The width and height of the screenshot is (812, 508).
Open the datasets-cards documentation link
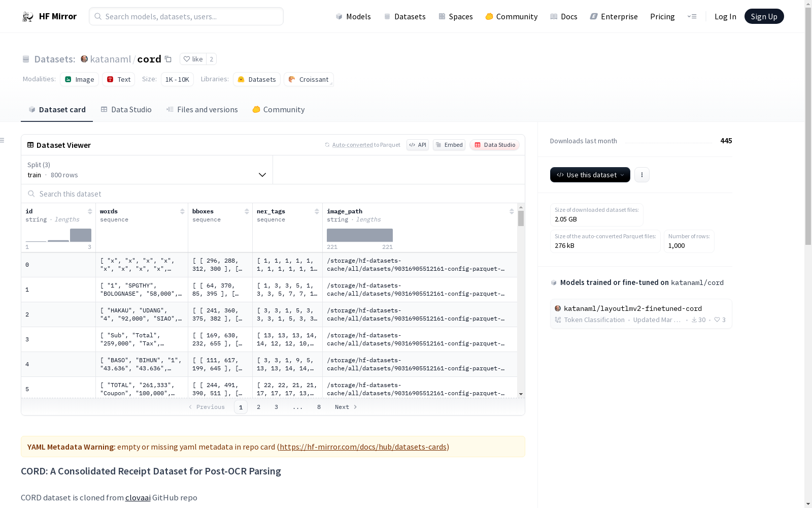point(363,447)
